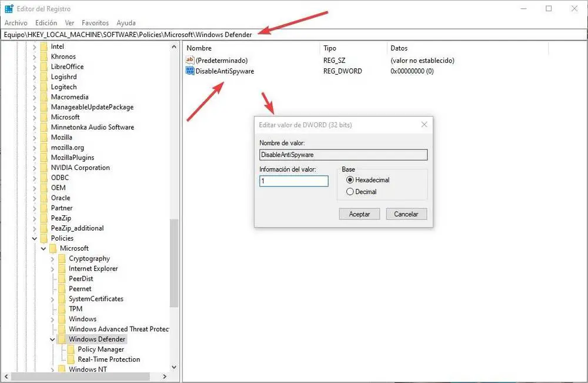The width and height of the screenshot is (588, 383).
Task: Close the Edit DWORD dialog with X
Action: coord(424,125)
